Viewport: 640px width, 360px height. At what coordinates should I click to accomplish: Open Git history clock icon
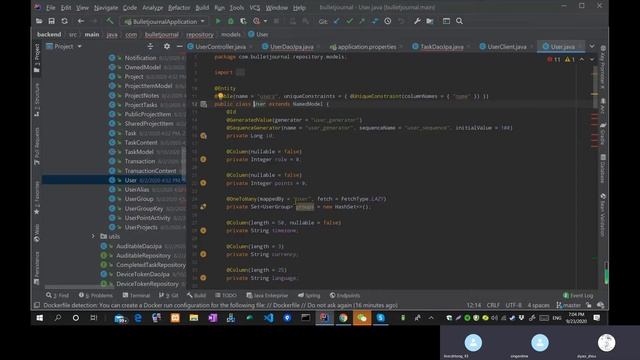(388, 21)
